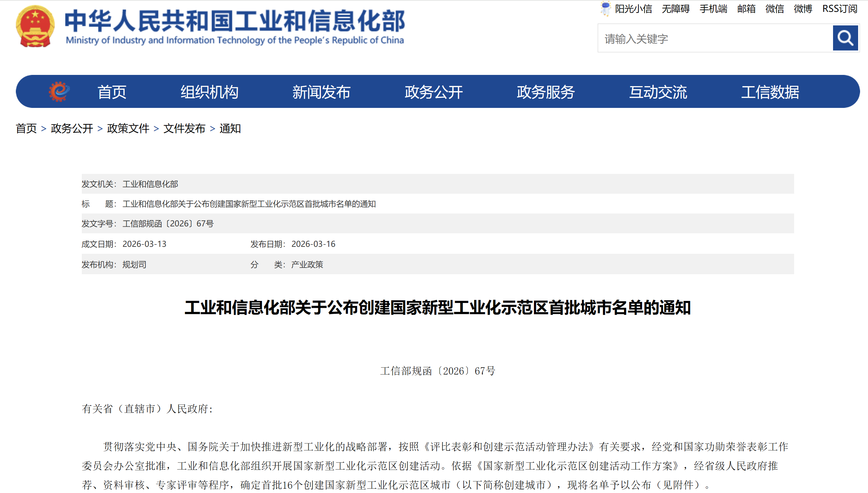Image resolution: width=868 pixels, height=493 pixels.
Task: Click the 微博 link
Action: tap(803, 9)
